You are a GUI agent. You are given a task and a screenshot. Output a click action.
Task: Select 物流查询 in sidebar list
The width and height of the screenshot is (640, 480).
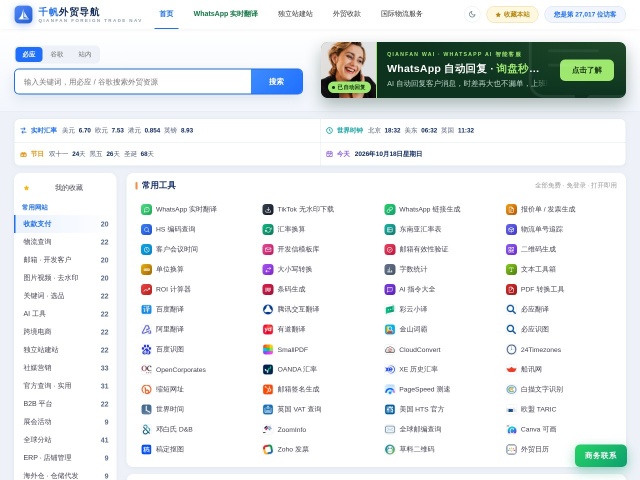coord(65,242)
